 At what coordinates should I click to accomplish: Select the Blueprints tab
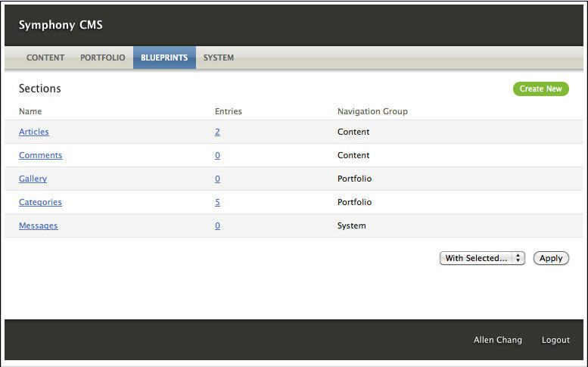(x=164, y=58)
